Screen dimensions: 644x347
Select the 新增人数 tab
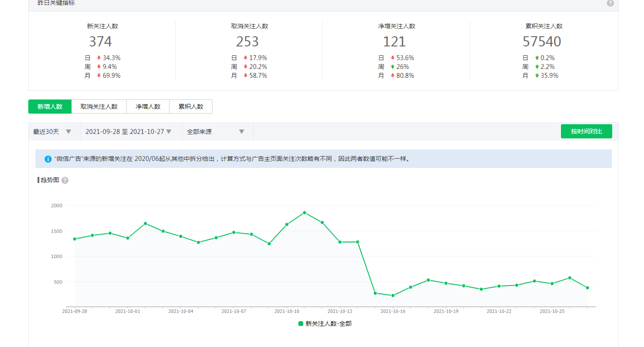click(50, 107)
